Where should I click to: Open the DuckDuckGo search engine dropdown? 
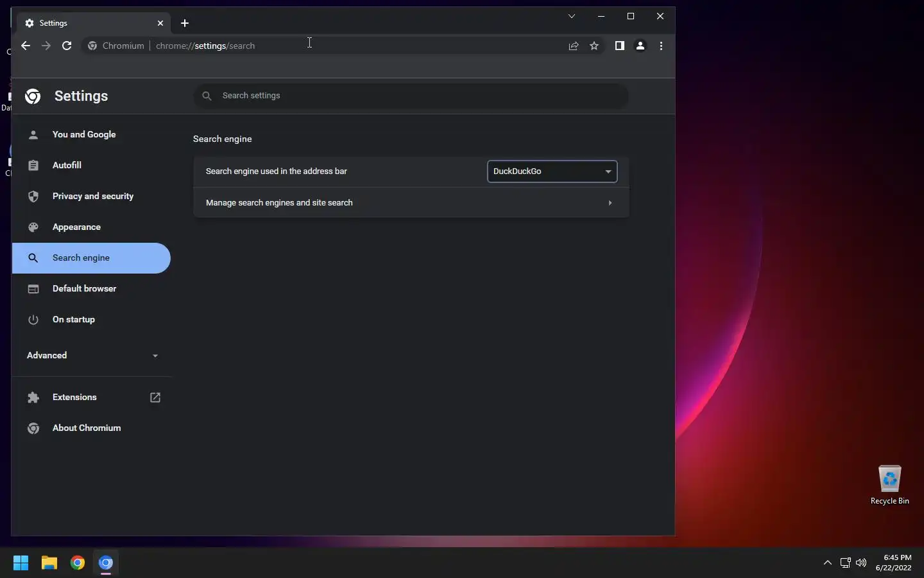(552, 171)
